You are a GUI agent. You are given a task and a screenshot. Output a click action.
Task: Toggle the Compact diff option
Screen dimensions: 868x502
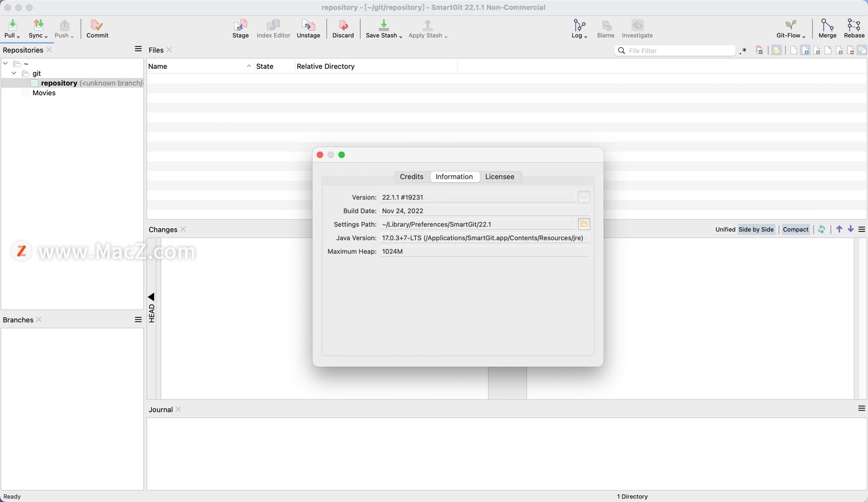coord(796,229)
